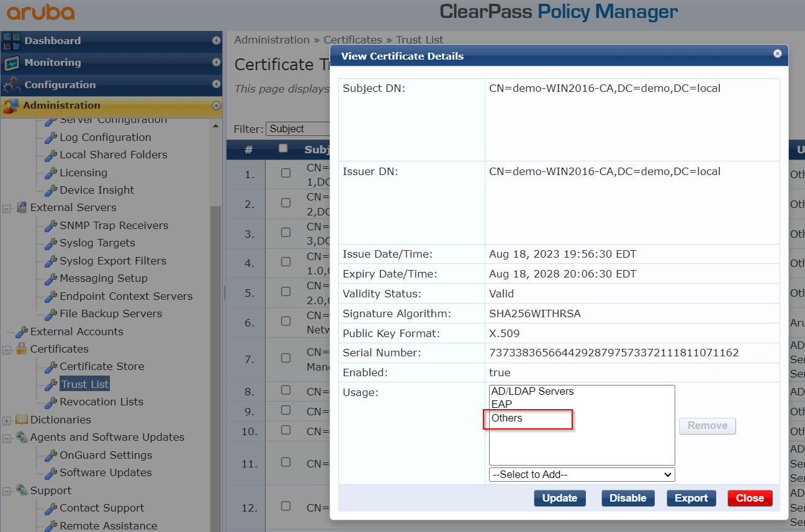Check the checkbox for row 8
The image size is (805, 532).
[x=286, y=390]
